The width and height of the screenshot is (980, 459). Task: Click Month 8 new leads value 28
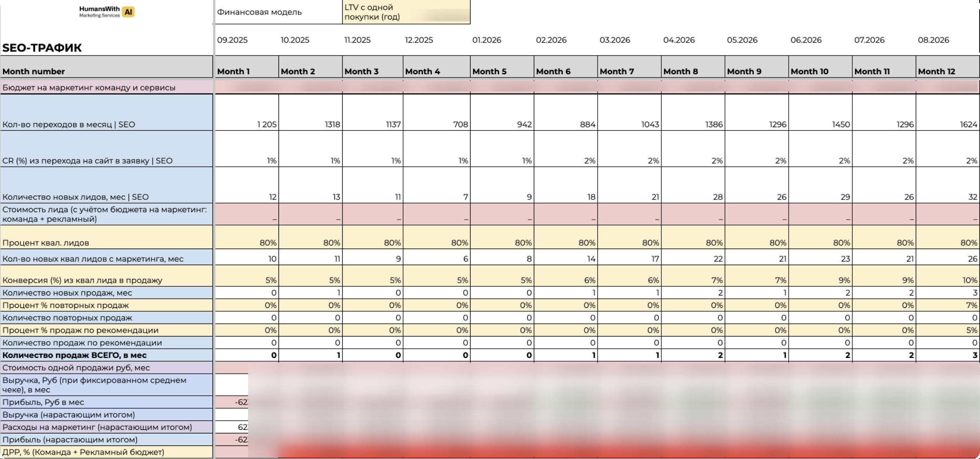(717, 197)
